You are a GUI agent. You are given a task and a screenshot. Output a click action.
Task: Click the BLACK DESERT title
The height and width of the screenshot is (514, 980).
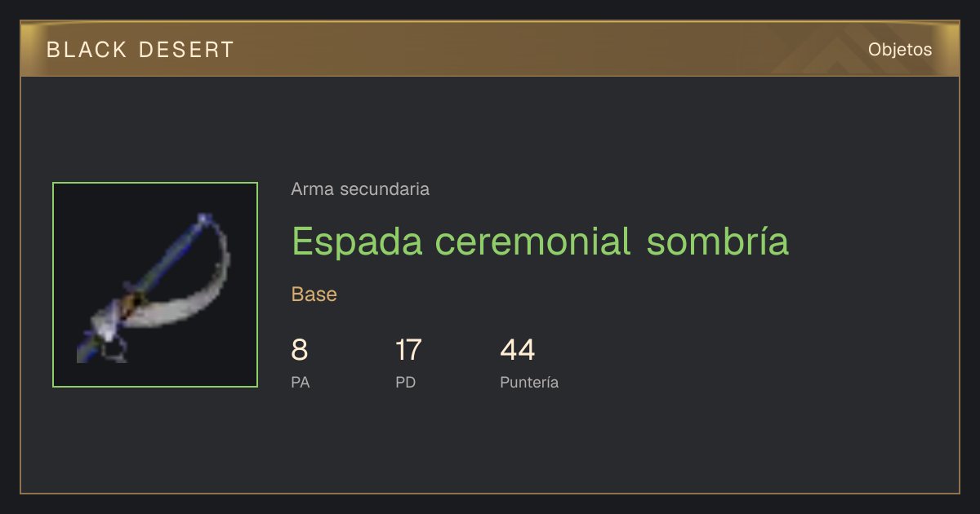click(x=140, y=50)
